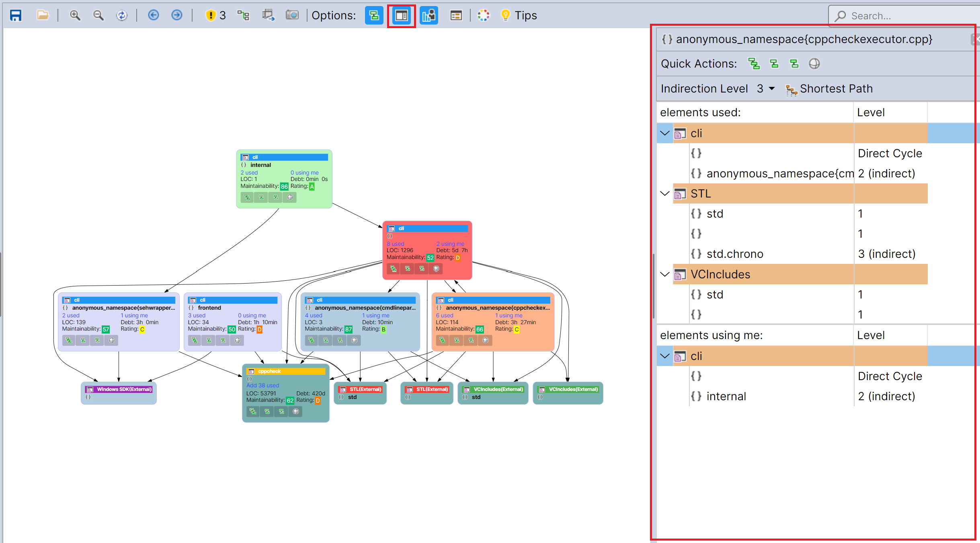
Task: Open the color wheel options
Action: click(483, 15)
